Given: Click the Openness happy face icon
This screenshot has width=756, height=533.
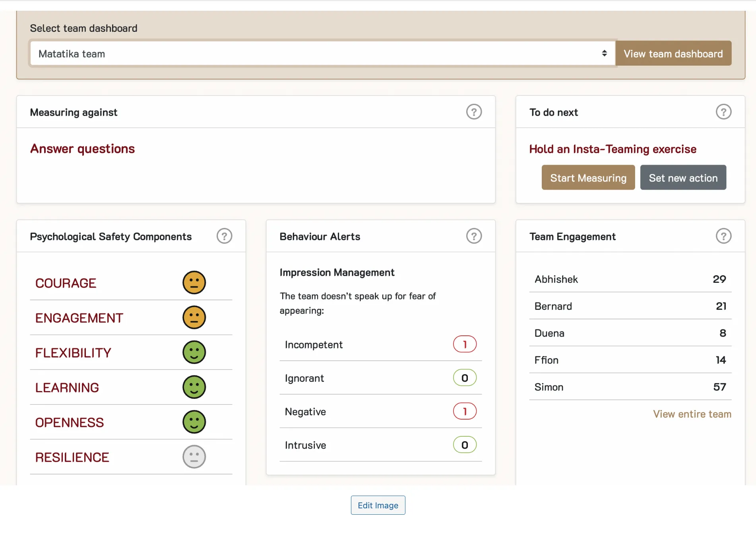Looking at the screenshot, I should pyautogui.click(x=194, y=422).
